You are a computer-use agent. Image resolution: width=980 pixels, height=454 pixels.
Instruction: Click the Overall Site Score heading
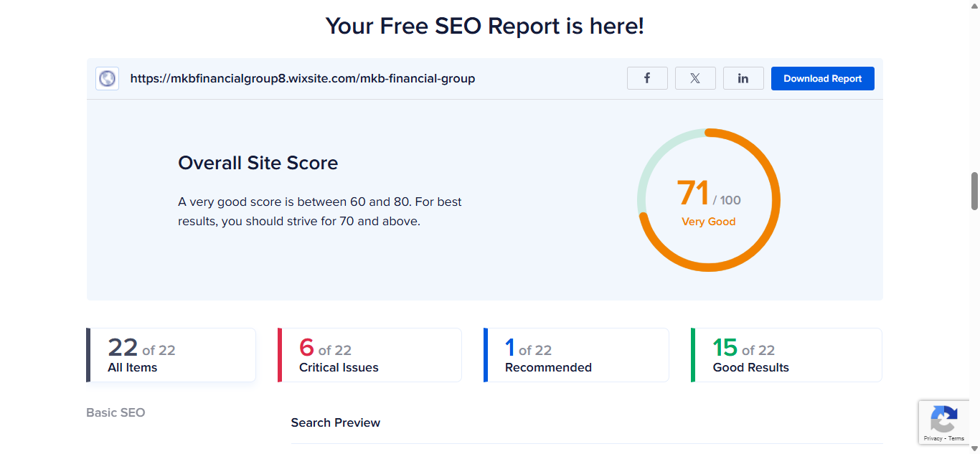coord(258,163)
